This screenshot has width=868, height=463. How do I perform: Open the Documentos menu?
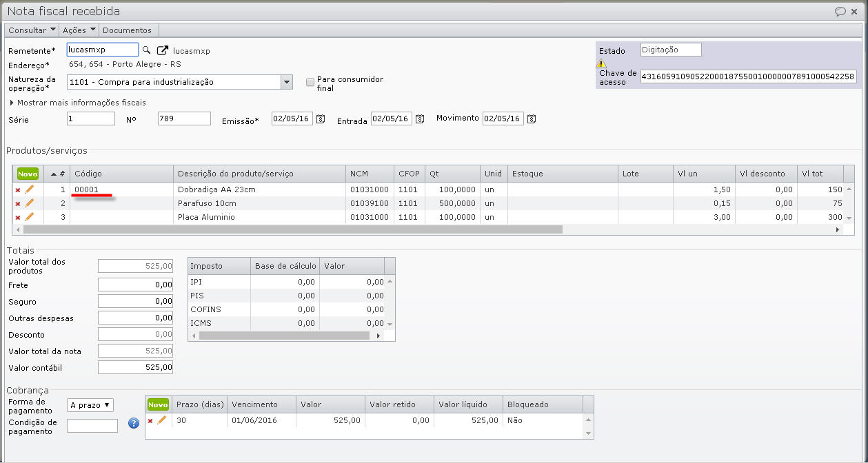127,30
